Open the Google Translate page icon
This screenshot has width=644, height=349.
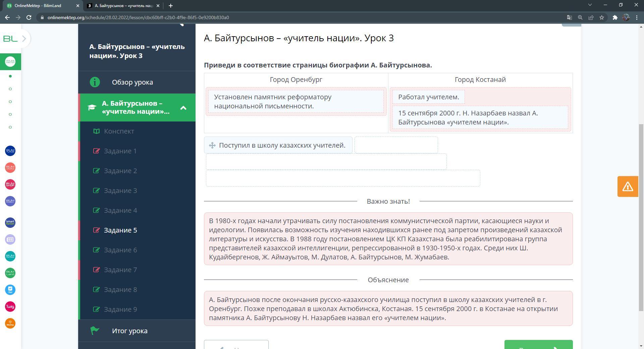(569, 17)
